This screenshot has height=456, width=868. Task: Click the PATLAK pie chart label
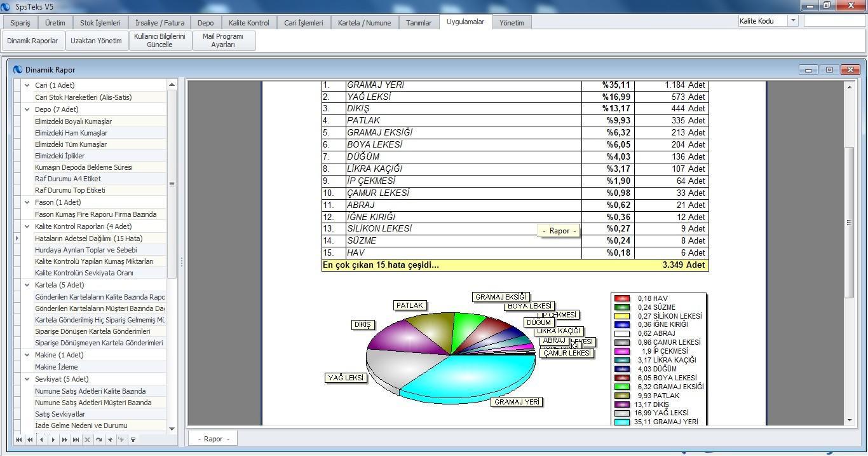click(409, 305)
